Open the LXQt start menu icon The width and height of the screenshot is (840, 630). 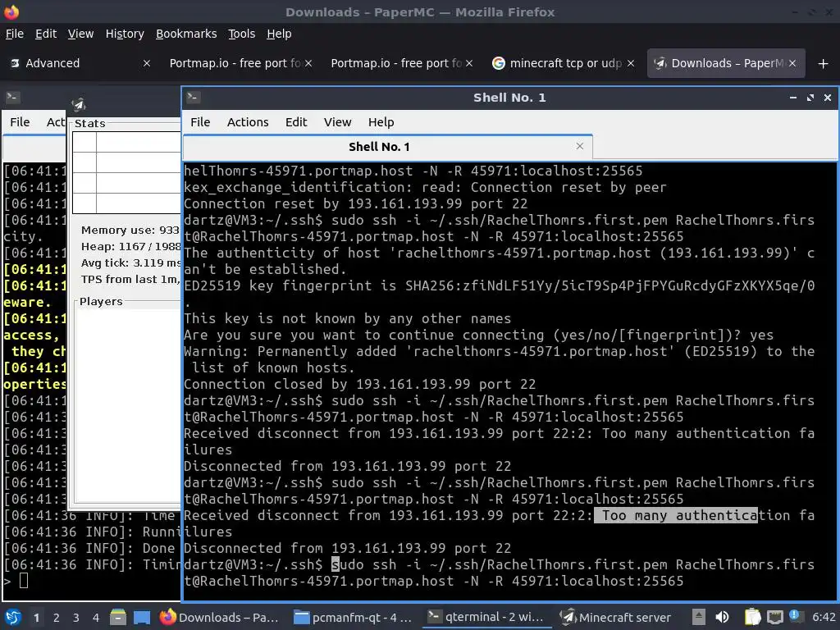coord(13,617)
